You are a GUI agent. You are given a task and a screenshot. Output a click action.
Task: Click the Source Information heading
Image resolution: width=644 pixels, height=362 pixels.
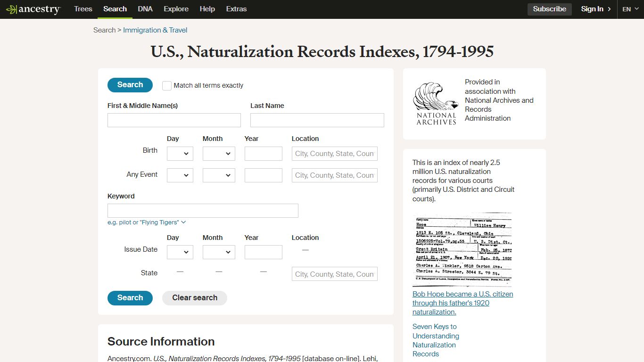[161, 342]
